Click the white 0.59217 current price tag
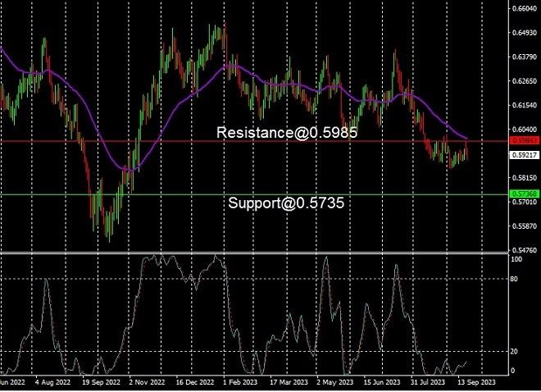The width and height of the screenshot is (541, 392). click(524, 155)
